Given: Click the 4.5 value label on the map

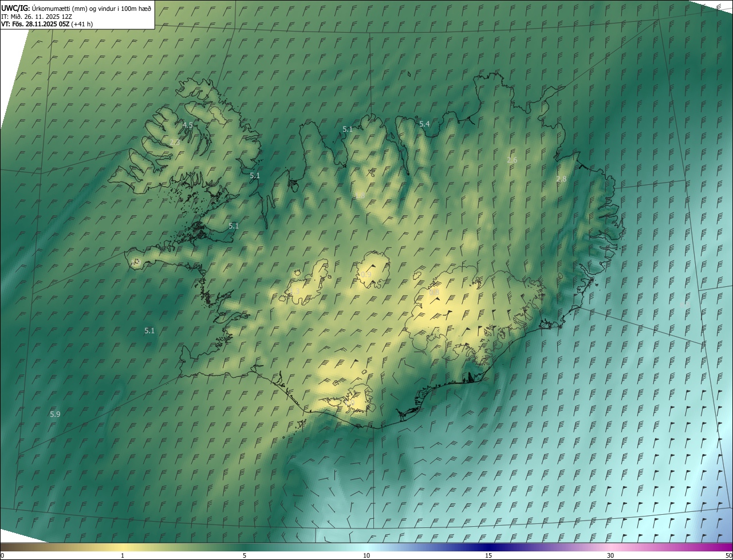Looking at the screenshot, I should 188,125.
